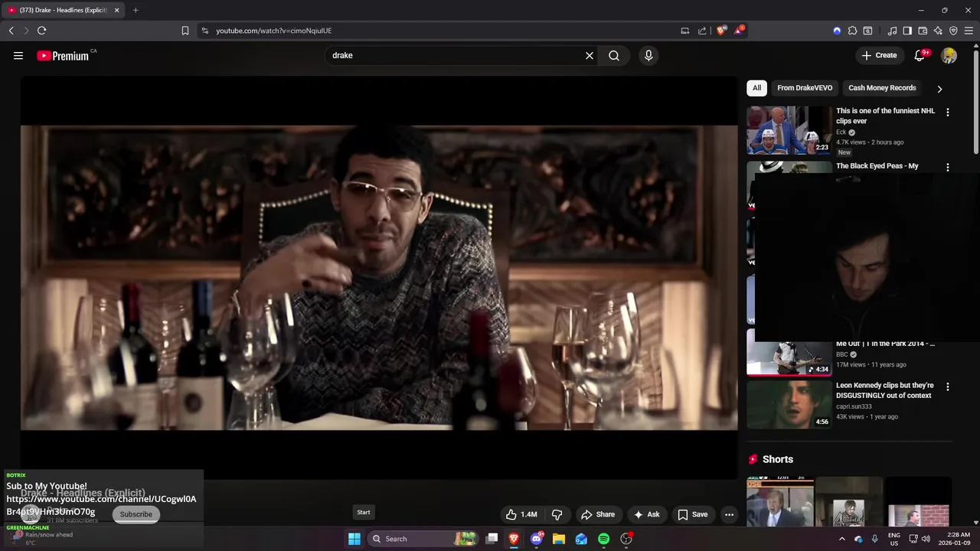Open the account avatar menu

pos(949,55)
